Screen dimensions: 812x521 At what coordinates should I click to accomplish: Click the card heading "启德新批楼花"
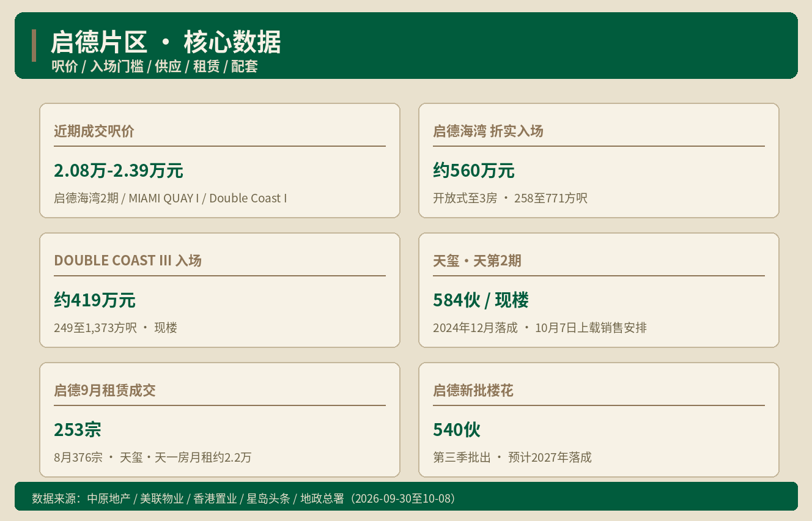pyautogui.click(x=473, y=390)
